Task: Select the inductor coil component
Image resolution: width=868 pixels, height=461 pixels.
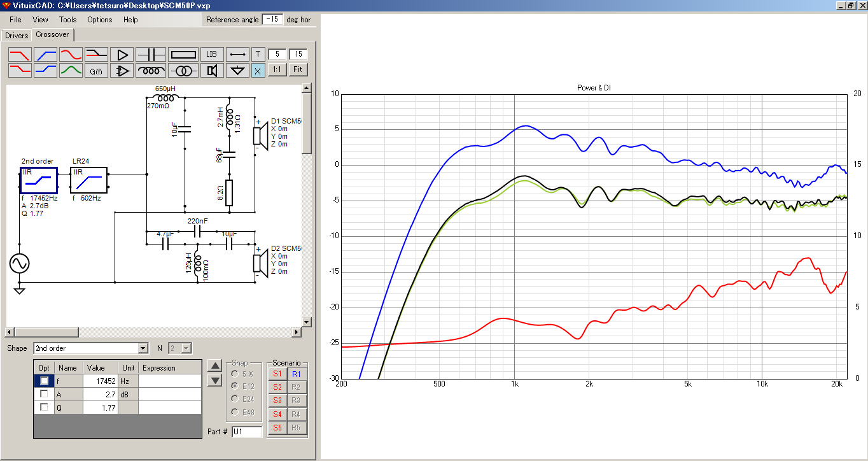Action: click(151, 70)
